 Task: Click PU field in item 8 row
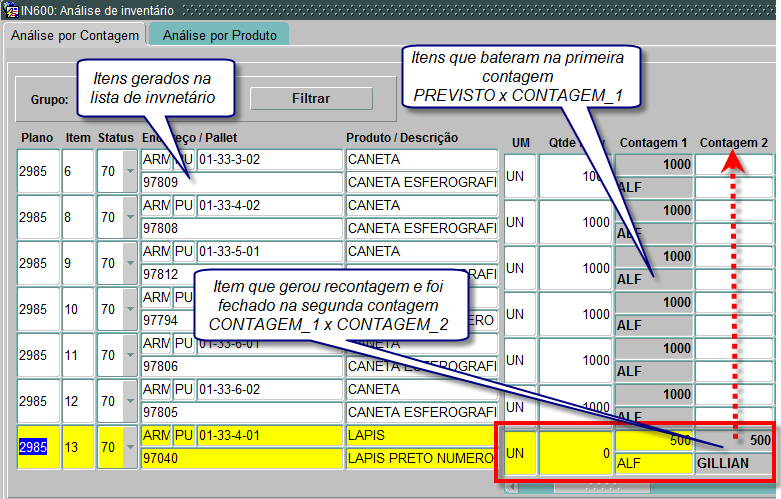click(x=183, y=205)
